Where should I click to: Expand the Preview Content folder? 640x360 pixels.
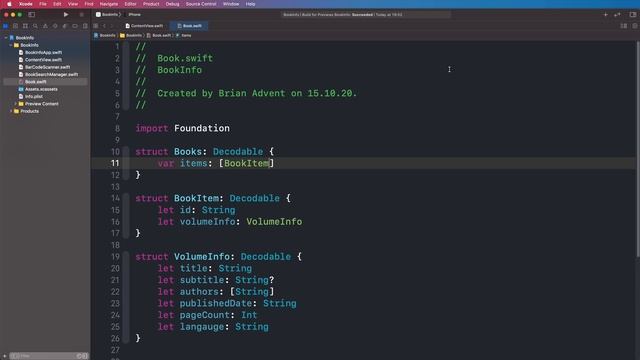pyautogui.click(x=16, y=104)
